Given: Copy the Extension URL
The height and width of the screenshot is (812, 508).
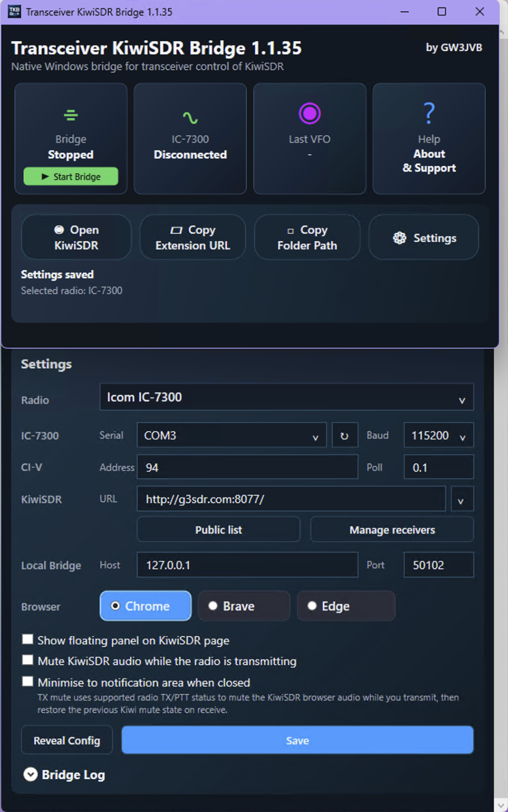Looking at the screenshot, I should [193, 238].
